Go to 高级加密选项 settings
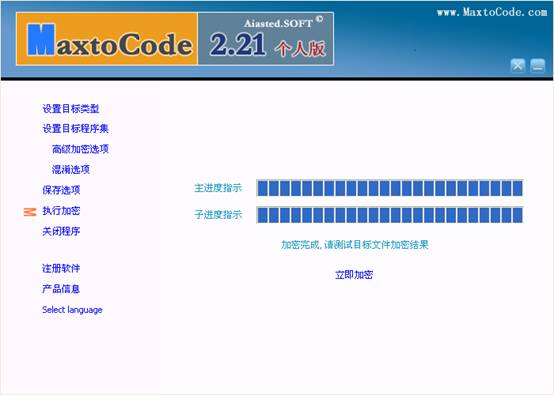The height and width of the screenshot is (395, 554). (x=80, y=149)
